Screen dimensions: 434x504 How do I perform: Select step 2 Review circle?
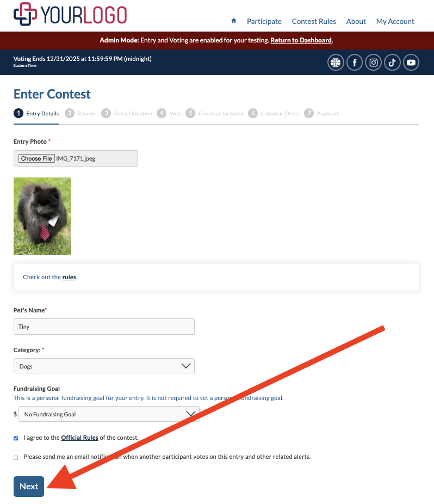point(70,113)
